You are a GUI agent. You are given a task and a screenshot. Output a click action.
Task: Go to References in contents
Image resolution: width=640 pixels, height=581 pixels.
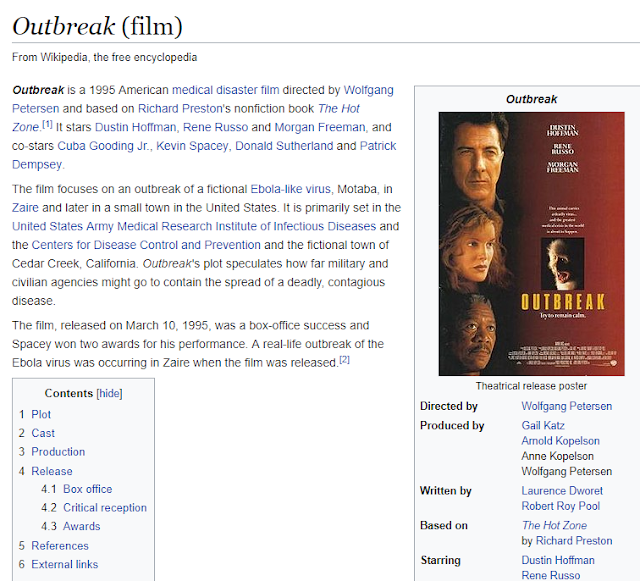pyautogui.click(x=60, y=546)
